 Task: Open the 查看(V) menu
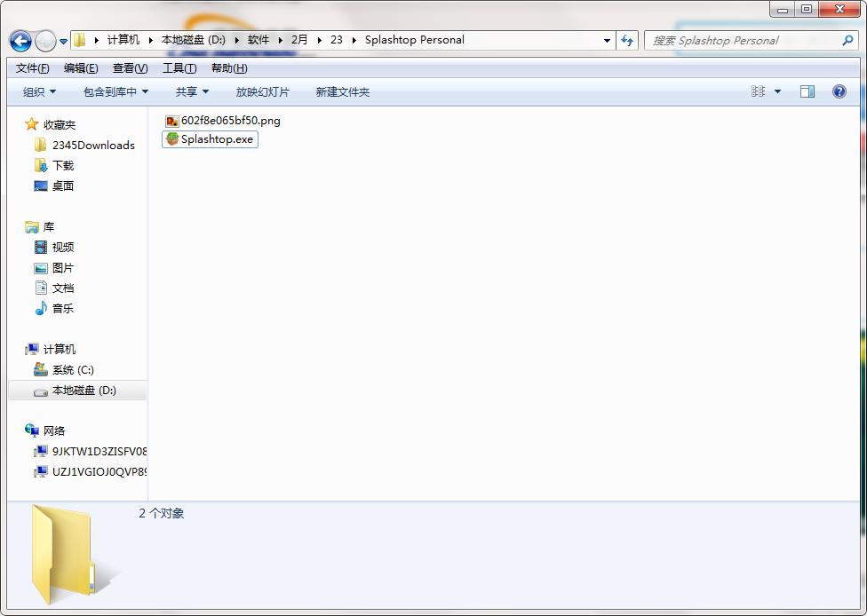pos(130,68)
